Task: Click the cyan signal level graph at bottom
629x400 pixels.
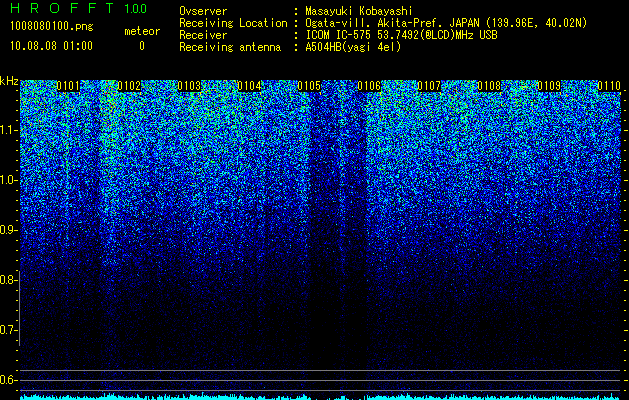Action: pyautogui.click(x=320, y=396)
